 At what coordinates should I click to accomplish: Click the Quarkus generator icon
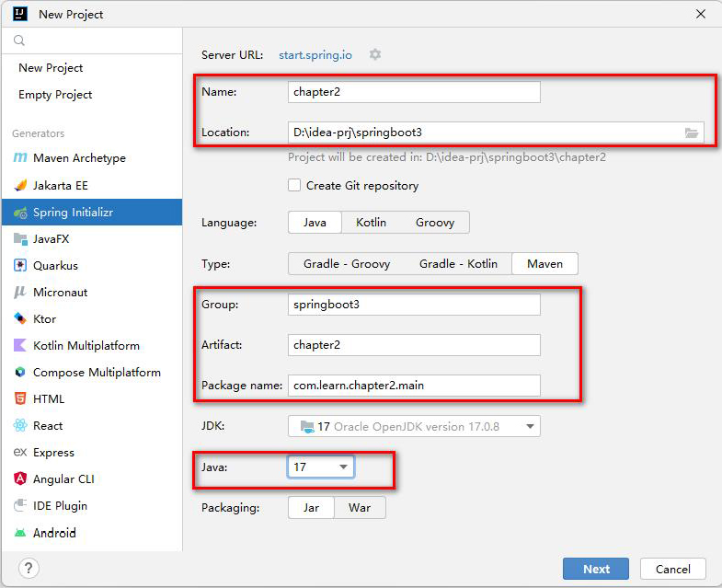20,265
